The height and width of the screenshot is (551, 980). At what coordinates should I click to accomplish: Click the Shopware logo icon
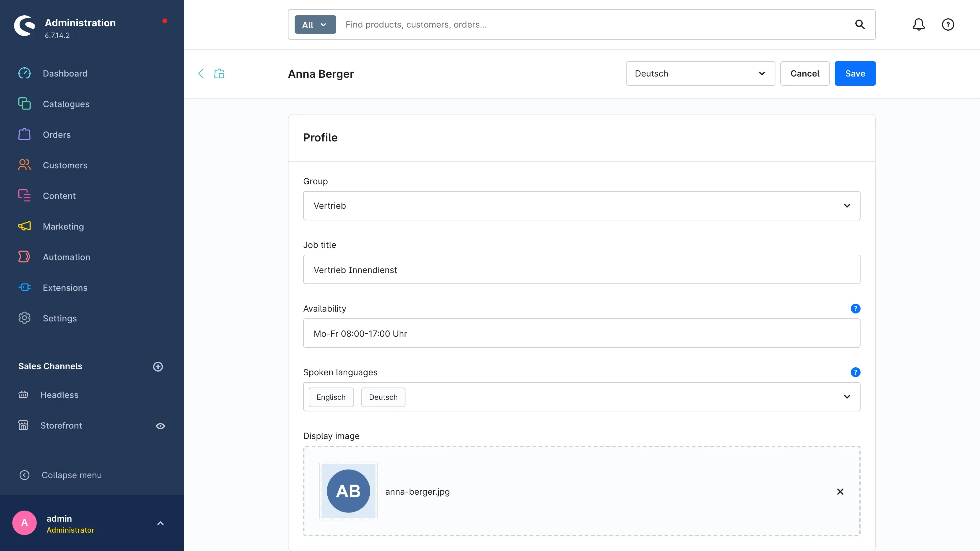pos(24,25)
